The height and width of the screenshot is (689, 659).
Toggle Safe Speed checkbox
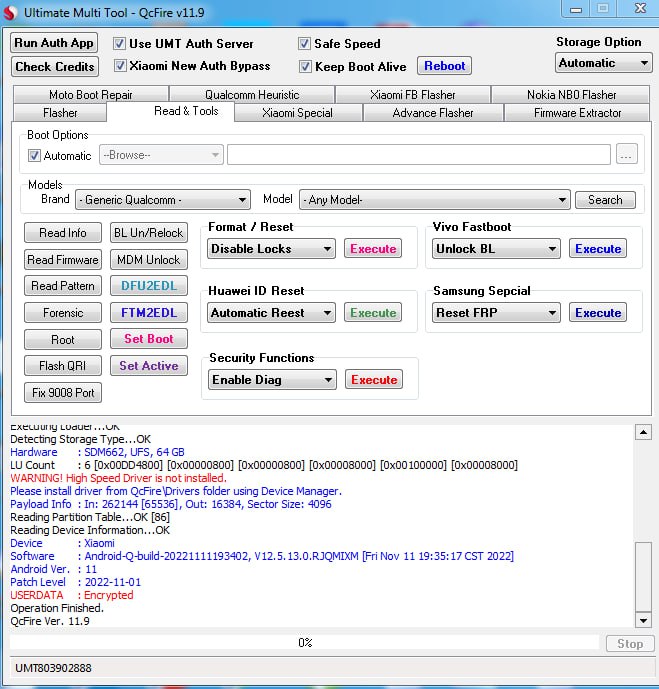[304, 44]
